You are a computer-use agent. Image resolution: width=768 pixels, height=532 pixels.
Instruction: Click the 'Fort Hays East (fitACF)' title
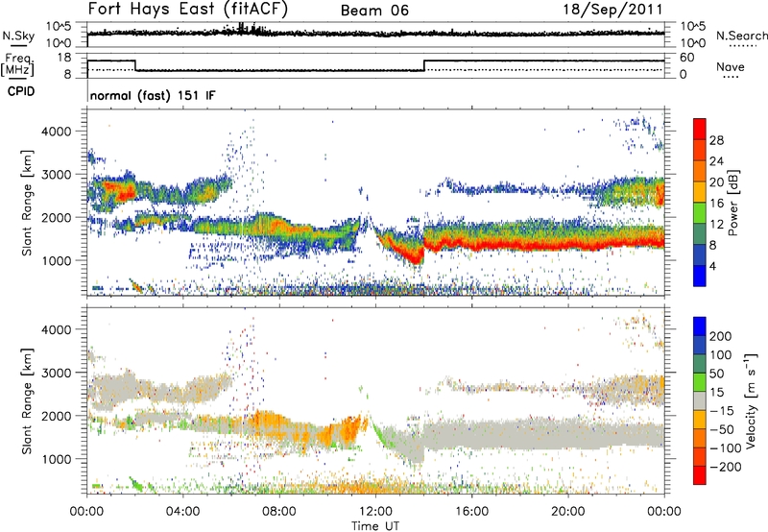187,9
